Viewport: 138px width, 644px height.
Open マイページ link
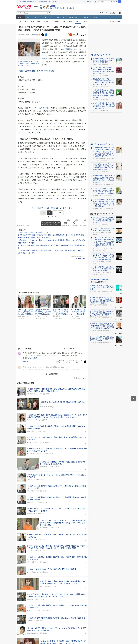[103, 13]
